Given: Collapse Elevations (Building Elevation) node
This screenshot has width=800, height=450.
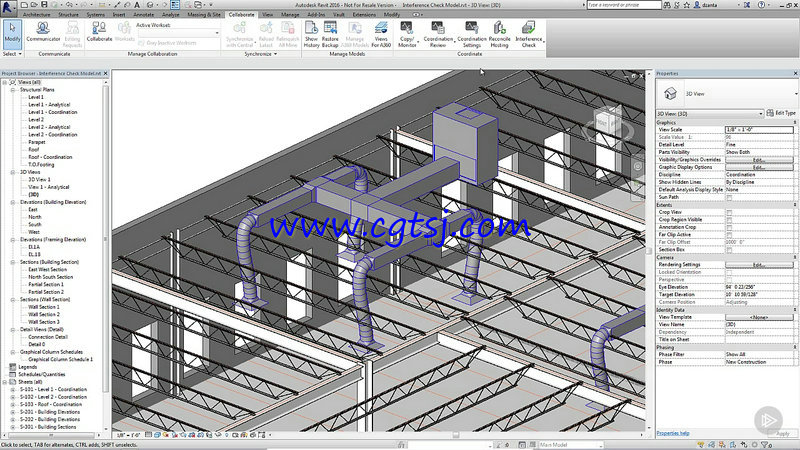Looking at the screenshot, I should coord(13,203).
